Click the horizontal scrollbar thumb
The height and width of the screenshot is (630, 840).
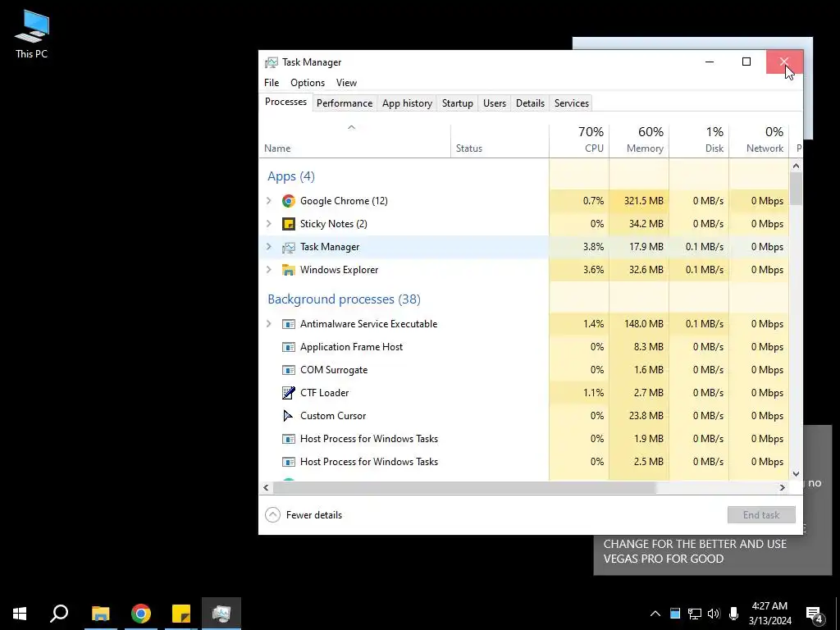pyautogui.click(x=464, y=487)
